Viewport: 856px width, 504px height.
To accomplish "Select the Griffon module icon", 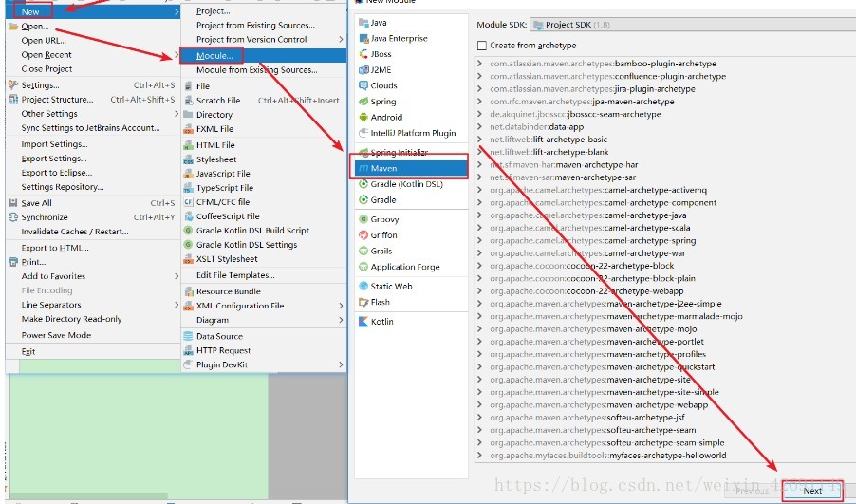I will pos(363,234).
